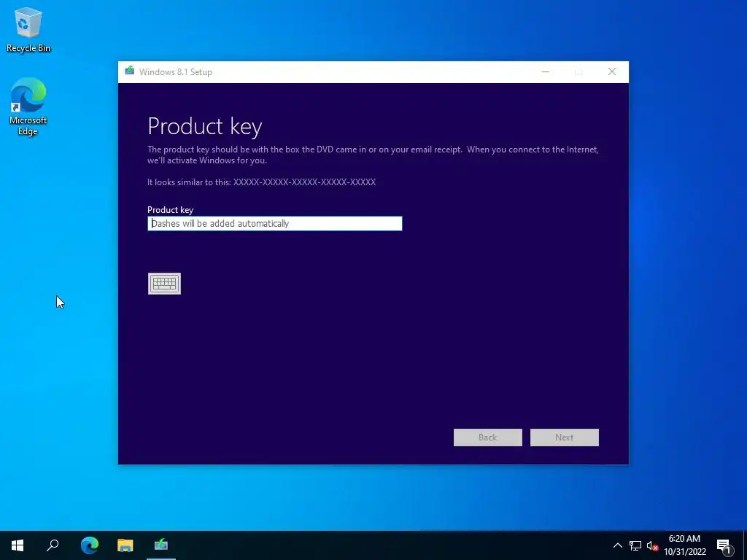
Task: Click the "Product key" heading text
Action: (205, 126)
